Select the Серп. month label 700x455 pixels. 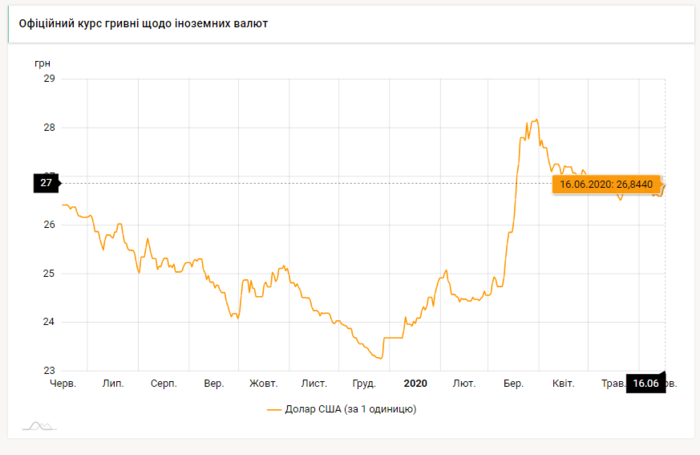(163, 383)
